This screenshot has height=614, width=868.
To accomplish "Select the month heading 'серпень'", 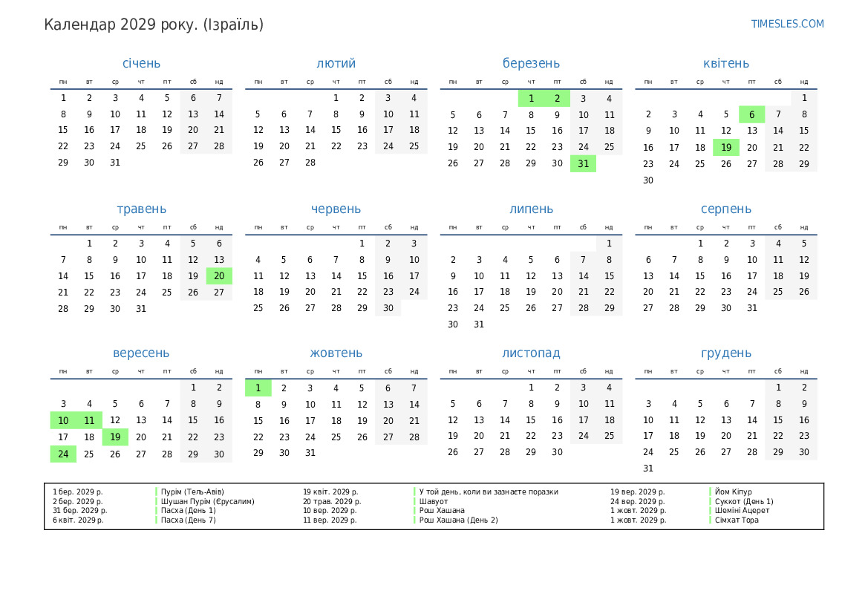I will point(725,209).
